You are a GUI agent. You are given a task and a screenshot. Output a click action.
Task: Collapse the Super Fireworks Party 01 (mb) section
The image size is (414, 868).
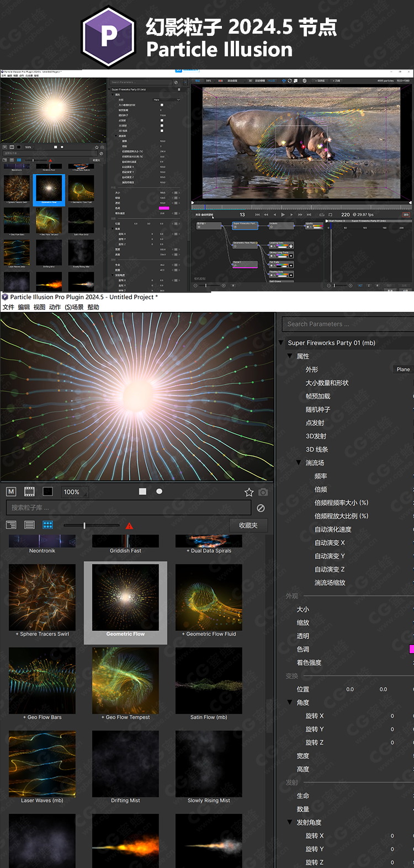click(281, 343)
